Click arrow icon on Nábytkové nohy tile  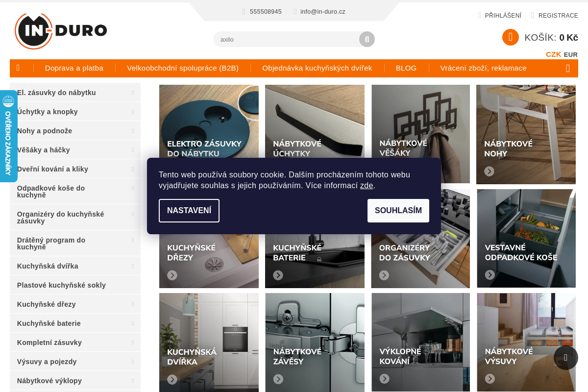point(489,171)
